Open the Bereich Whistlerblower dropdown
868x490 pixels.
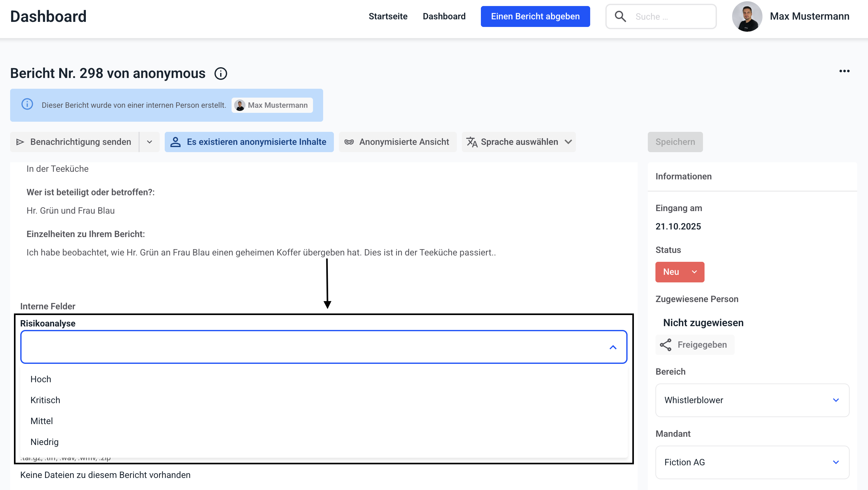point(752,400)
